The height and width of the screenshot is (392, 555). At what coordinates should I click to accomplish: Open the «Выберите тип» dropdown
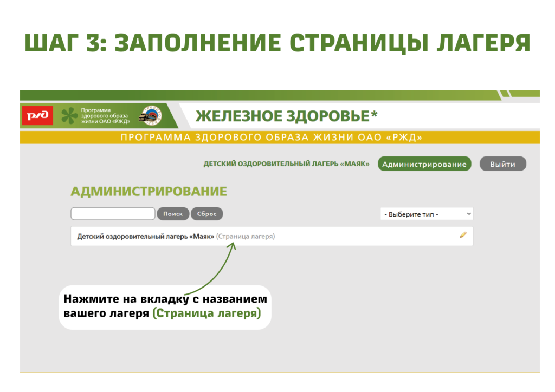pos(427,214)
